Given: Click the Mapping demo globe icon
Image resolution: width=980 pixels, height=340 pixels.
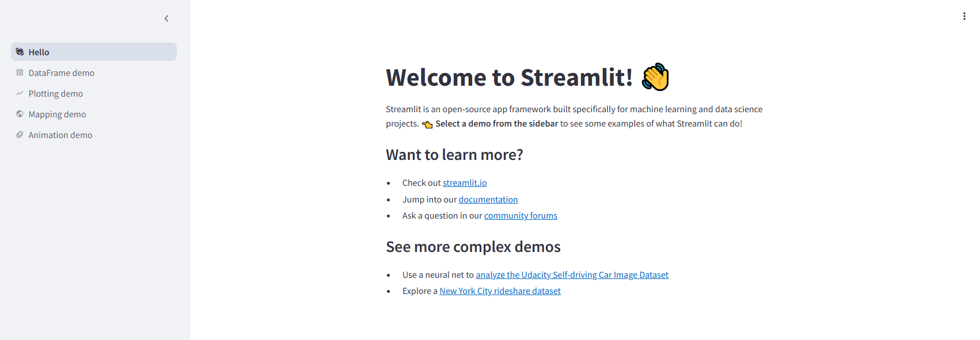Looking at the screenshot, I should pos(20,114).
